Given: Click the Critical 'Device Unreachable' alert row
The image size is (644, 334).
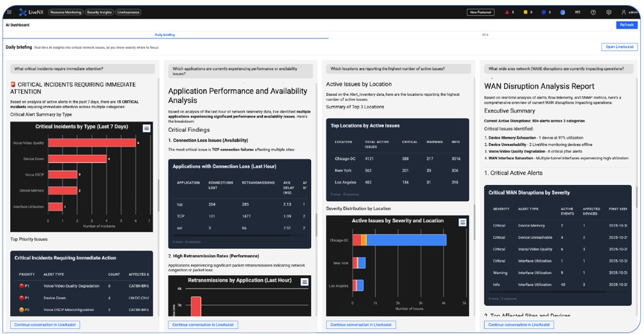Looking at the screenshot, I should tap(558, 237).
